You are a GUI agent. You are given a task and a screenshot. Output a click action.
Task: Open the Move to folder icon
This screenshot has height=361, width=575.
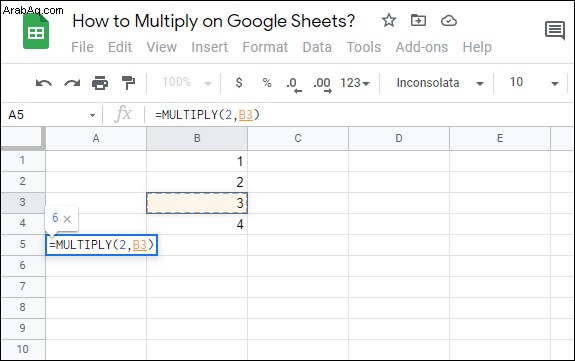[x=418, y=21]
